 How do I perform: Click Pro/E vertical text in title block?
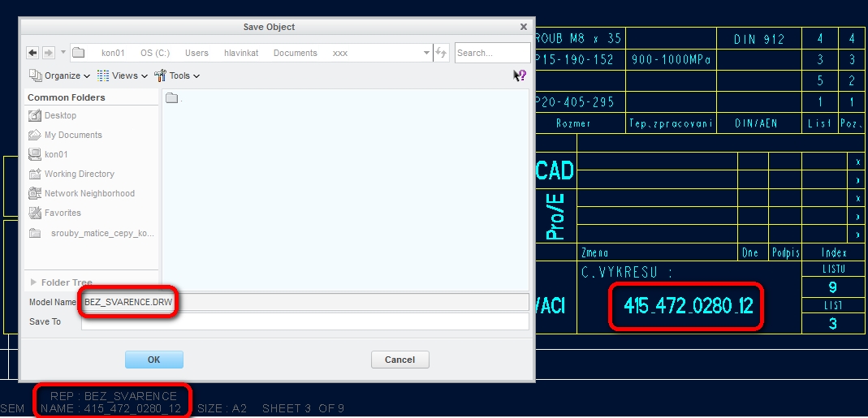point(555,217)
